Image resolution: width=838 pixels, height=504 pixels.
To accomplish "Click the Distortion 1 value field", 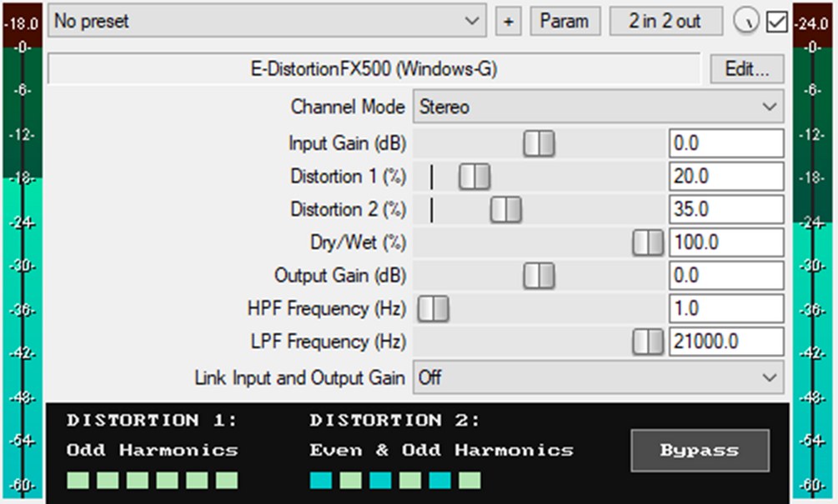I will point(726,176).
